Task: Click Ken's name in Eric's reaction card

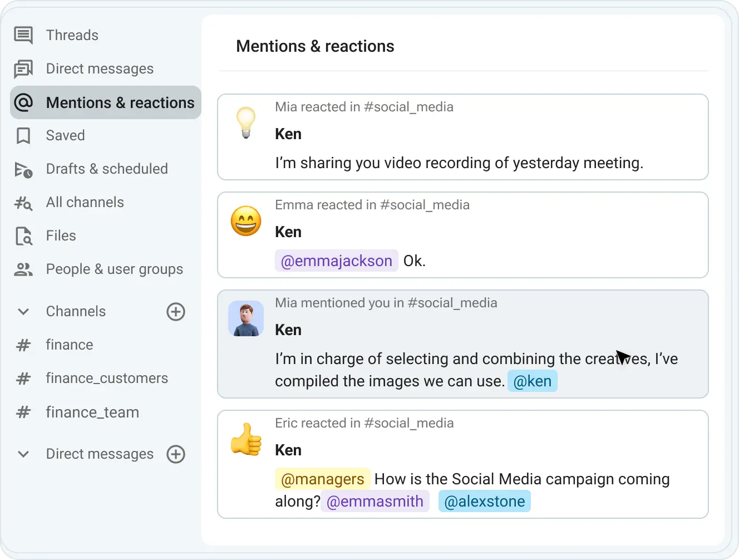Action: pyautogui.click(x=288, y=450)
